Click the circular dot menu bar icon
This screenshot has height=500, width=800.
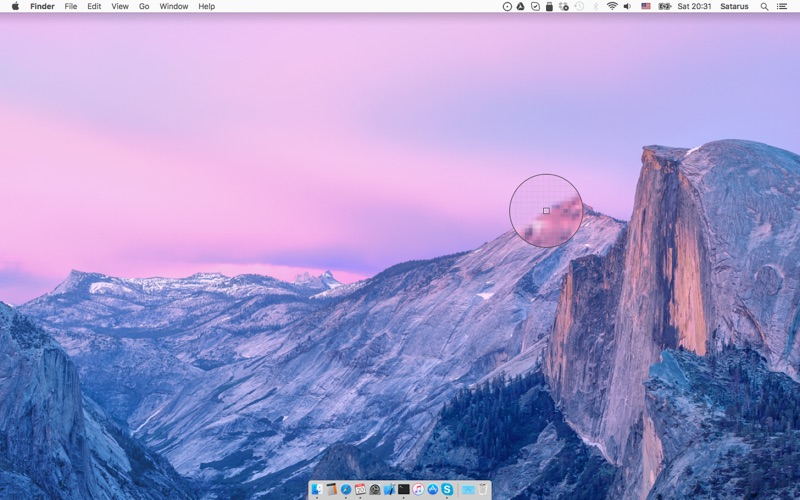pos(507,7)
